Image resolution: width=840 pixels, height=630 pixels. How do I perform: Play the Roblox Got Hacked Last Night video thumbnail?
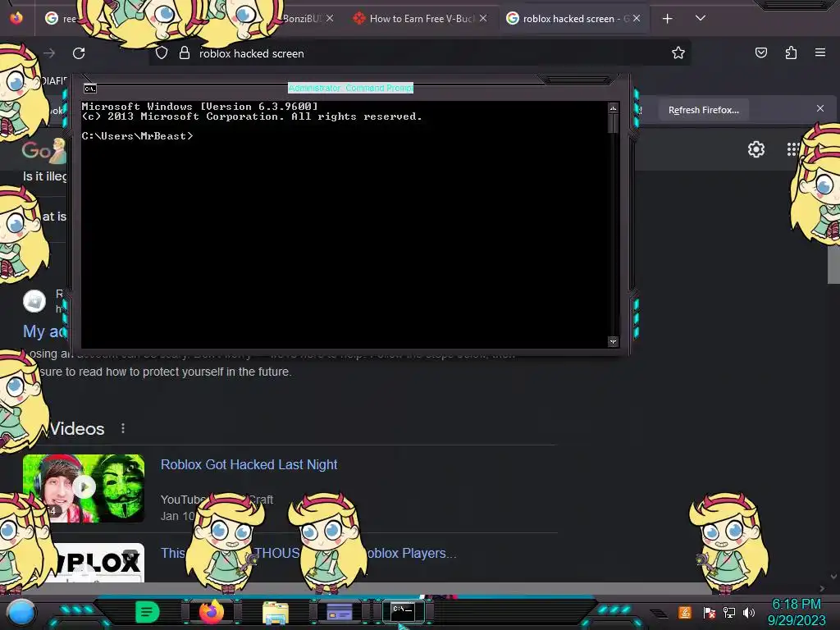tap(84, 488)
